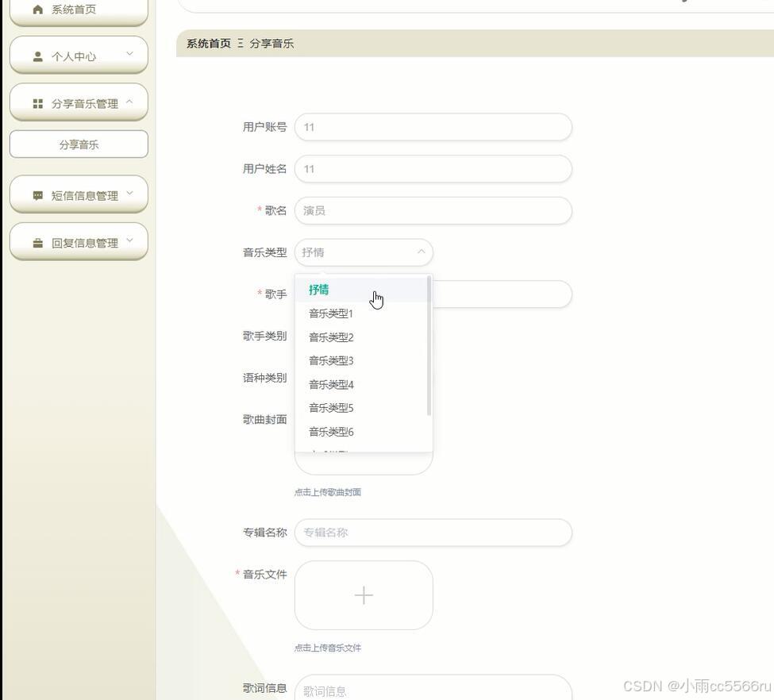Select 音乐类型5 from the dropdown list
774x700 pixels.
[x=361, y=408]
